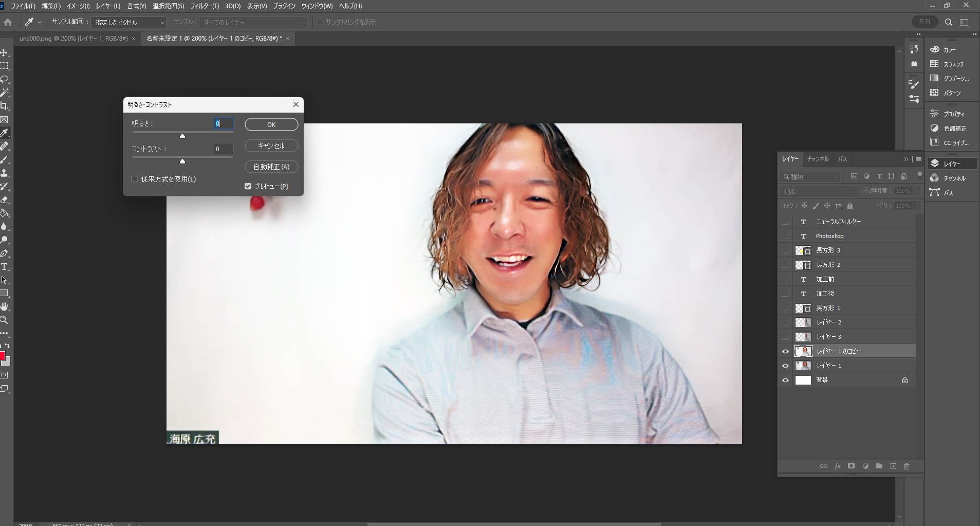Click the search icon in options bar
Image resolution: width=980 pixels, height=526 pixels.
[949, 22]
